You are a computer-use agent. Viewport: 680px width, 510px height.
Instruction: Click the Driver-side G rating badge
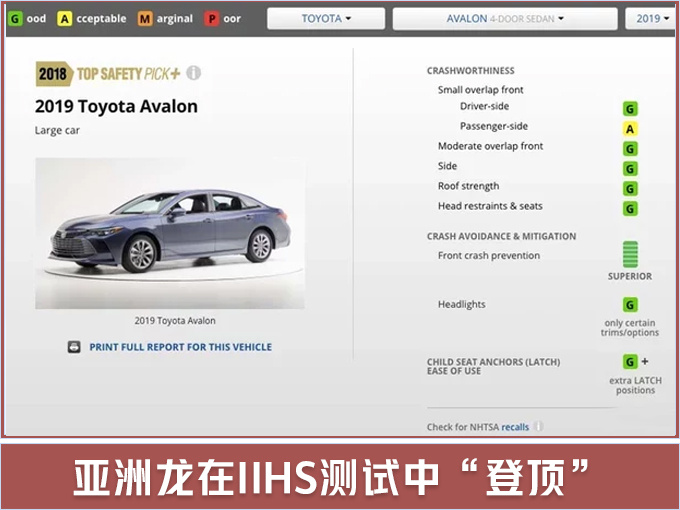click(630, 108)
